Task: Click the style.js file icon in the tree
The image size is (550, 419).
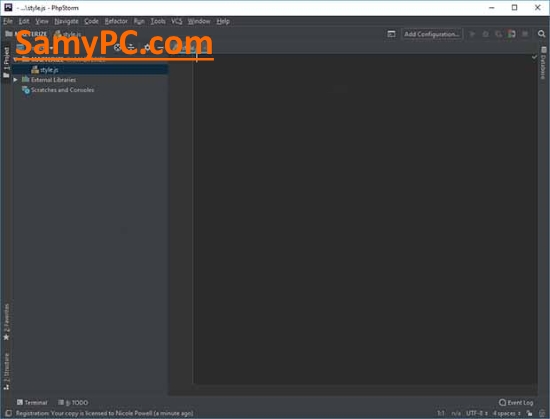Action: (35, 70)
